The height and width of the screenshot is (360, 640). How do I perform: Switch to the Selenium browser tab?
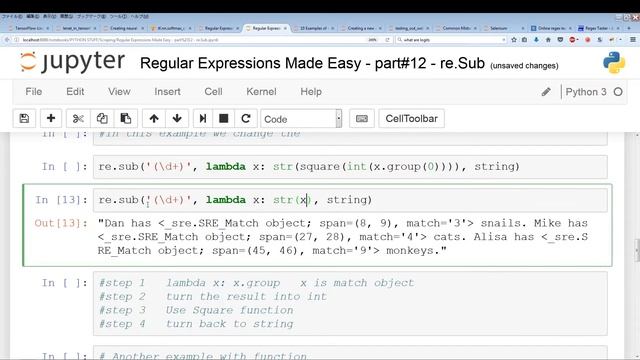pyautogui.click(x=504, y=28)
